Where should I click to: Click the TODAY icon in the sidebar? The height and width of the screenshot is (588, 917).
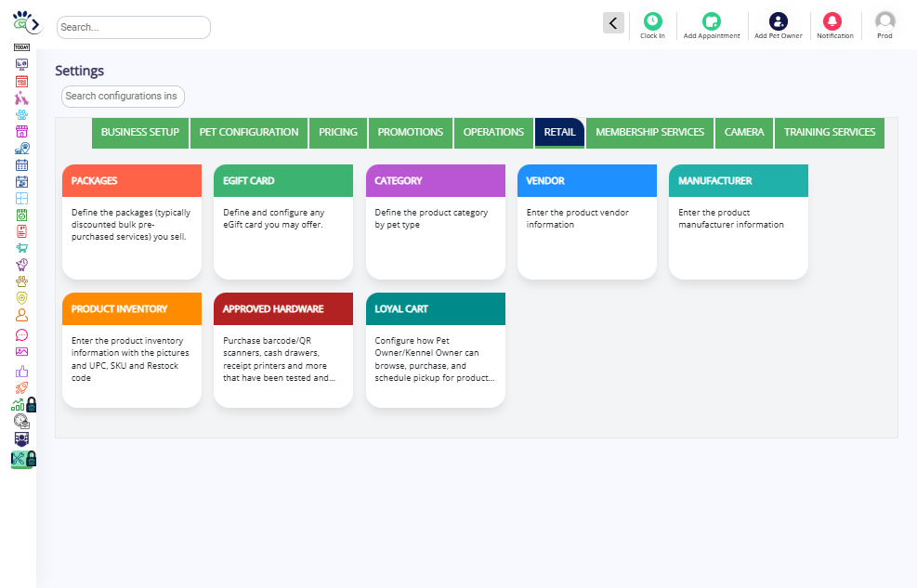pyautogui.click(x=21, y=47)
